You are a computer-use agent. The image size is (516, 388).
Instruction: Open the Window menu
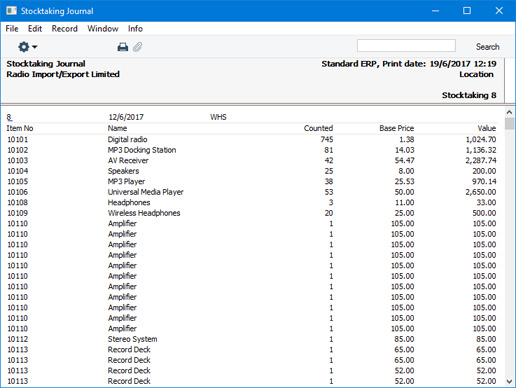pyautogui.click(x=103, y=29)
